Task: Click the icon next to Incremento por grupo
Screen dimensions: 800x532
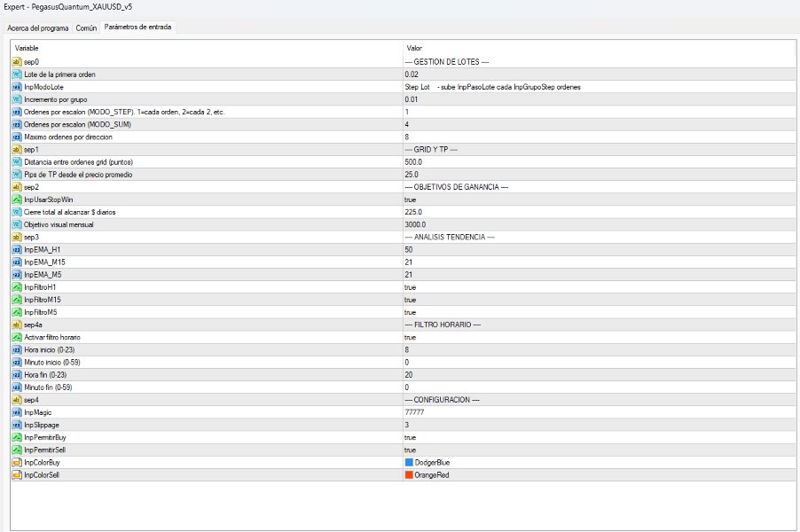Action: pos(17,99)
